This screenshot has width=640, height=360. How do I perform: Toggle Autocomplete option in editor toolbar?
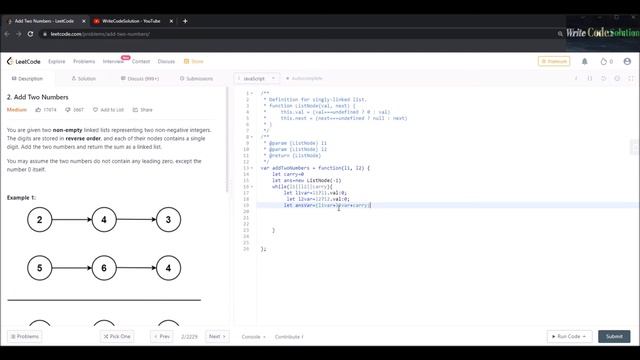(x=304, y=78)
